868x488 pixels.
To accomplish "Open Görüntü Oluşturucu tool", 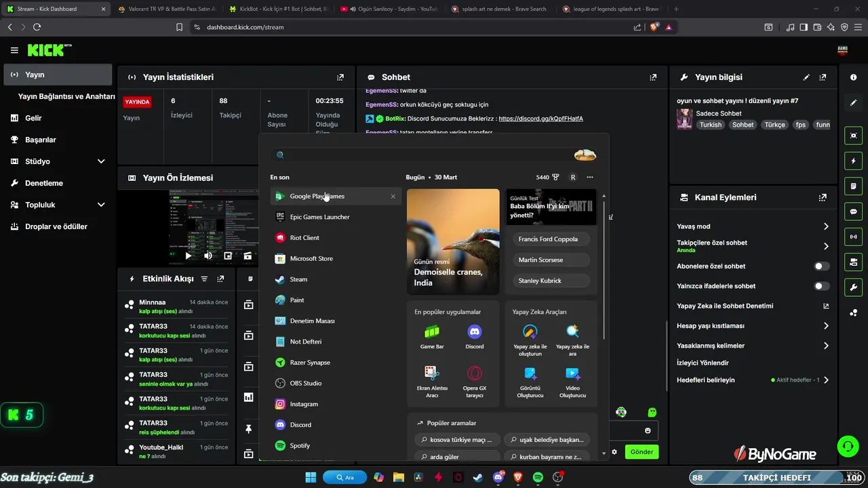I will [x=530, y=382].
